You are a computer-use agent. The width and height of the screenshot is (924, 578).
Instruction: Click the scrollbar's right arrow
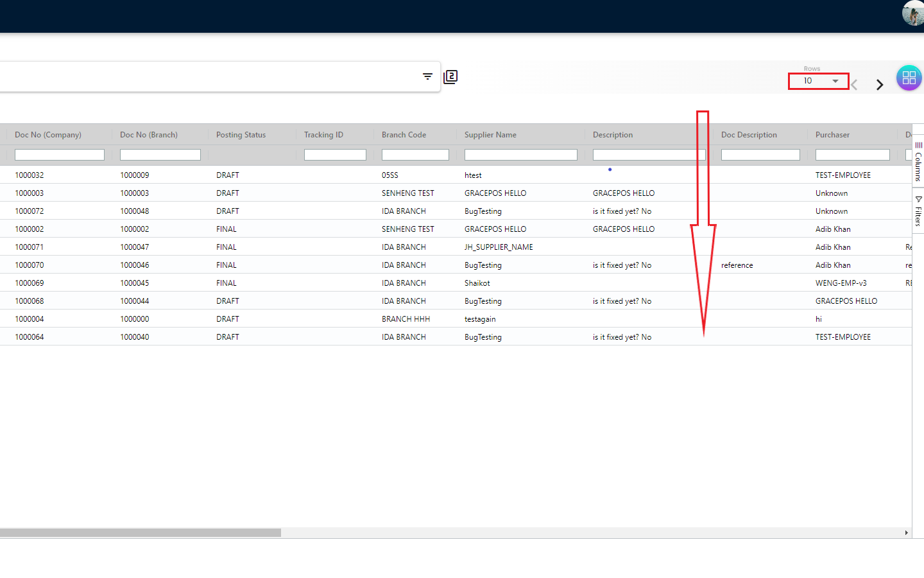coord(906,532)
